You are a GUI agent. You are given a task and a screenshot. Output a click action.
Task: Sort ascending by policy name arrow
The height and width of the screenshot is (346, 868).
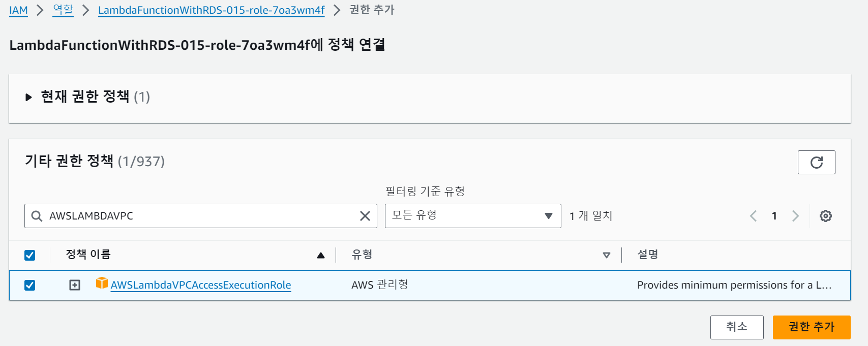click(x=320, y=255)
